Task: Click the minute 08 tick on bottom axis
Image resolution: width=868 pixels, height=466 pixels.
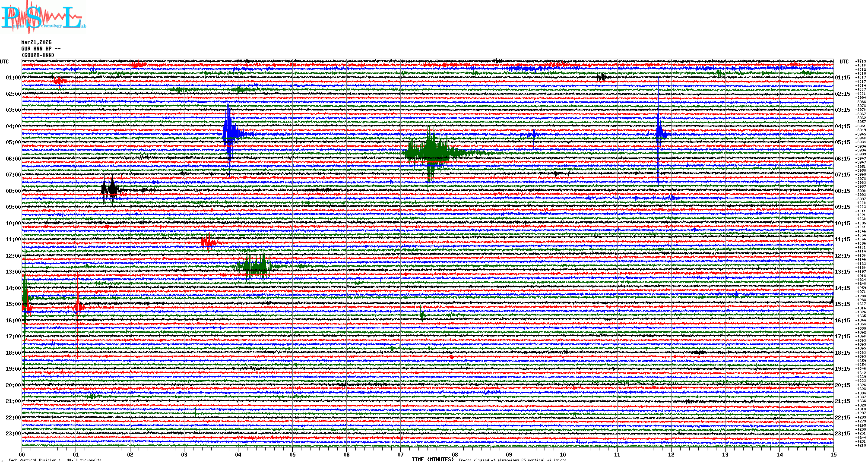Action: 455,454
